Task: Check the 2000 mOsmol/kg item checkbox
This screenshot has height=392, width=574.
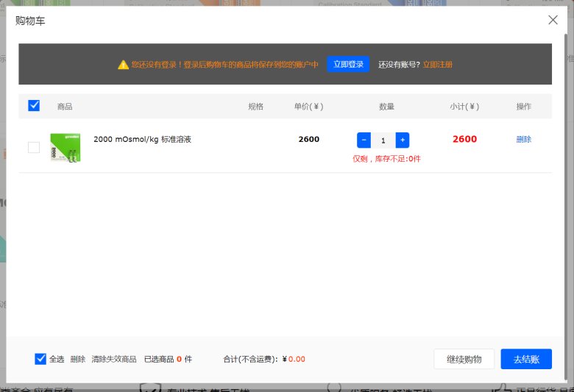Action: tap(34, 147)
